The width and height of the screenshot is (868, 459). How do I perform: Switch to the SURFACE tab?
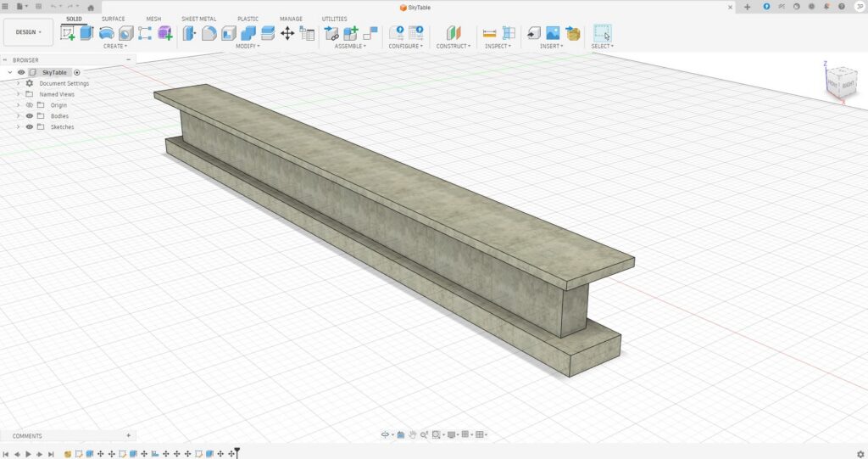coord(113,19)
